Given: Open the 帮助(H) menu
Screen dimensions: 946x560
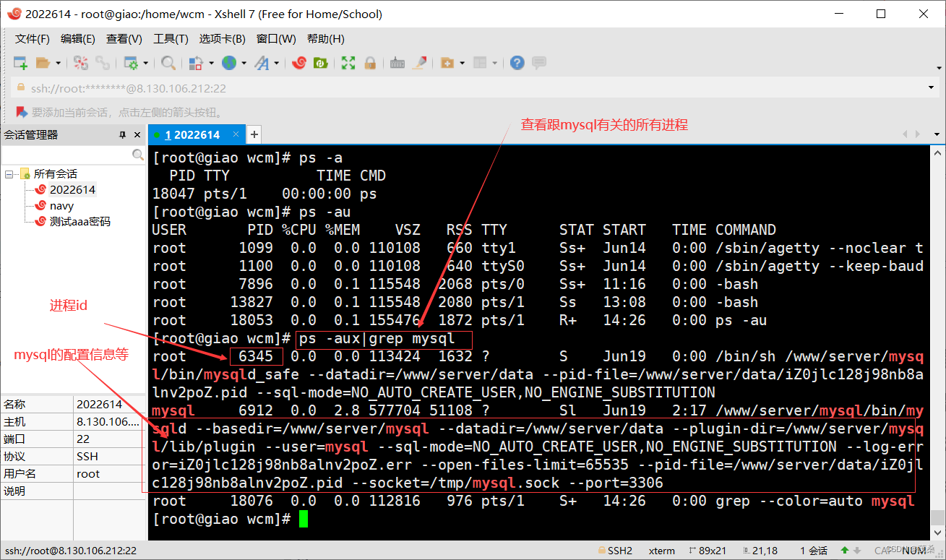Looking at the screenshot, I should [326, 39].
